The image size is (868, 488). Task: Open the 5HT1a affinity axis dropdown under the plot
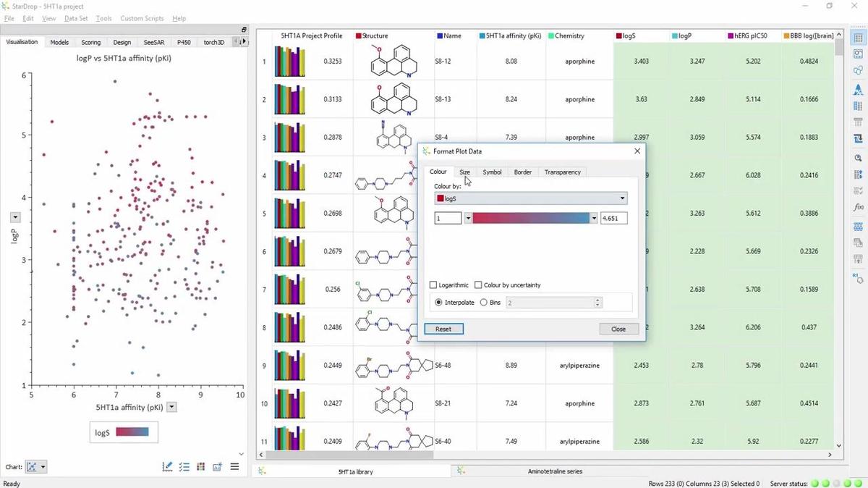(x=171, y=407)
